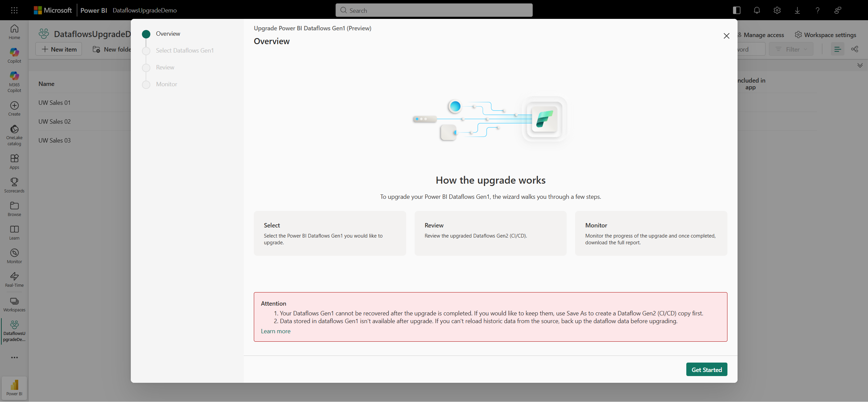Open the Help question mark menu

click(x=817, y=10)
